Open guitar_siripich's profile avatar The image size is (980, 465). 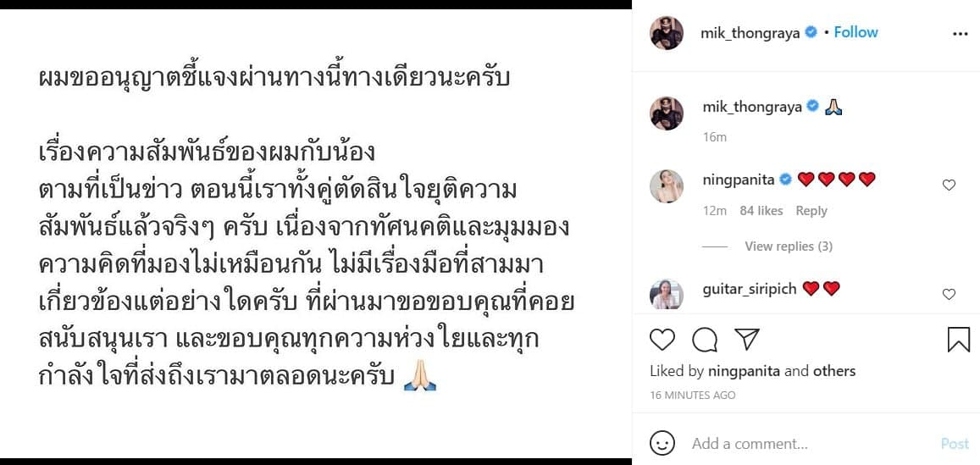click(667, 294)
